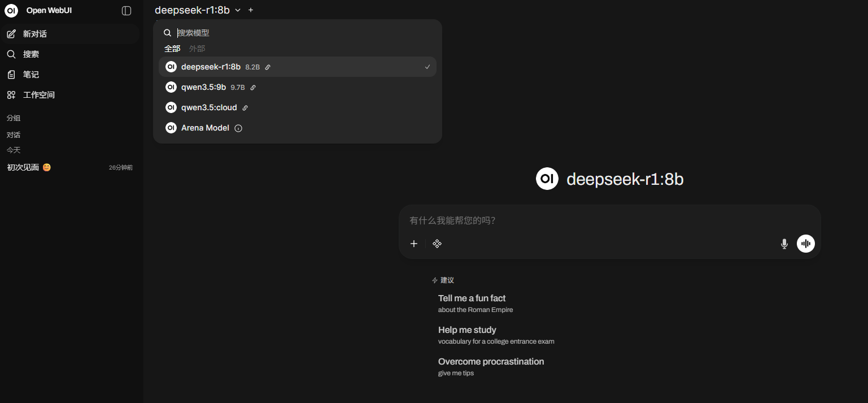Viewport: 868px width, 403px height.
Task: Pick the 'Tell me a fun fact' suggestion
Action: point(476,304)
